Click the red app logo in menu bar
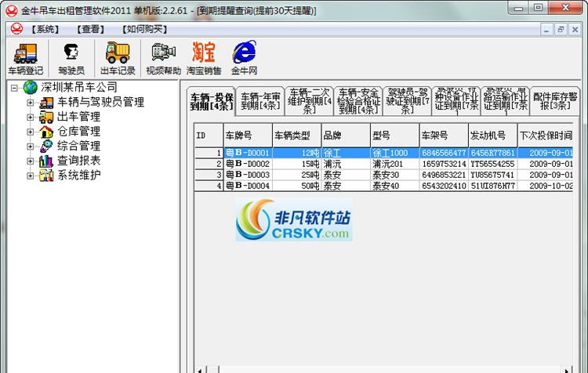Image resolution: width=588 pixels, height=373 pixels. point(16,29)
